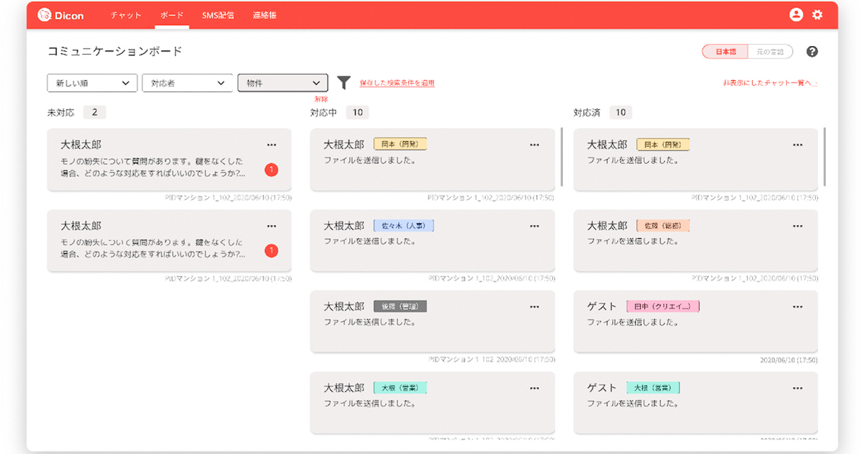Viewport: 868px width, 454px height.
Task: Click the orange 佐藤（総務）tag
Action: coord(663,226)
